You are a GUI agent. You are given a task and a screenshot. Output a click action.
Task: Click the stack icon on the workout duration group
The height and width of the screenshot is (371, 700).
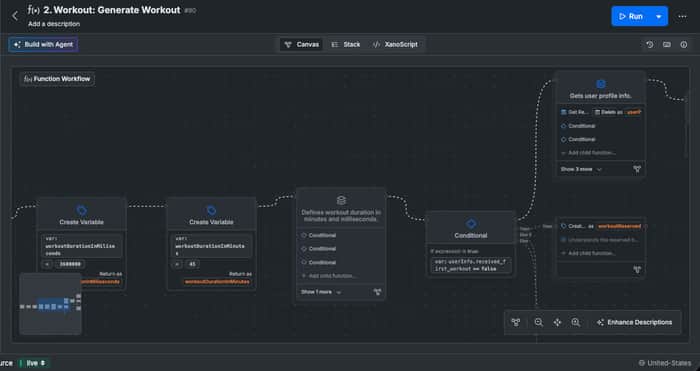point(341,200)
